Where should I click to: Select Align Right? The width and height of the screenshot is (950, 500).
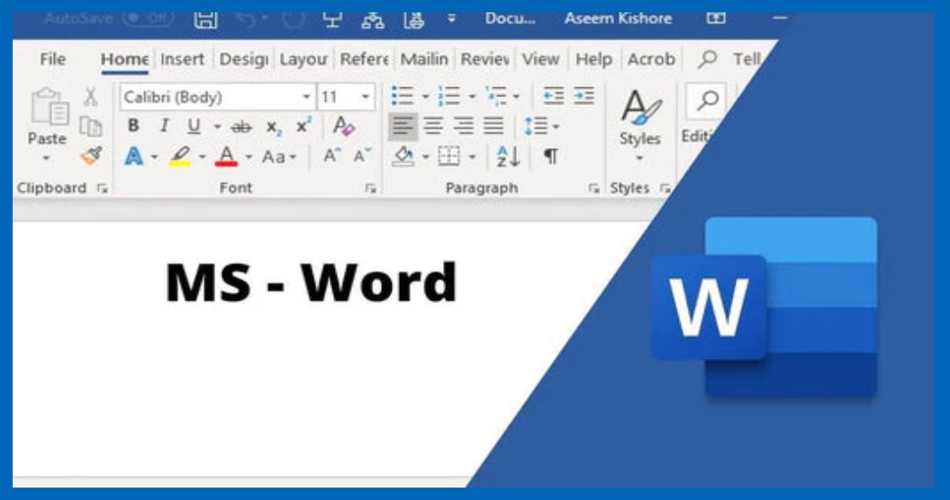pyautogui.click(x=463, y=127)
